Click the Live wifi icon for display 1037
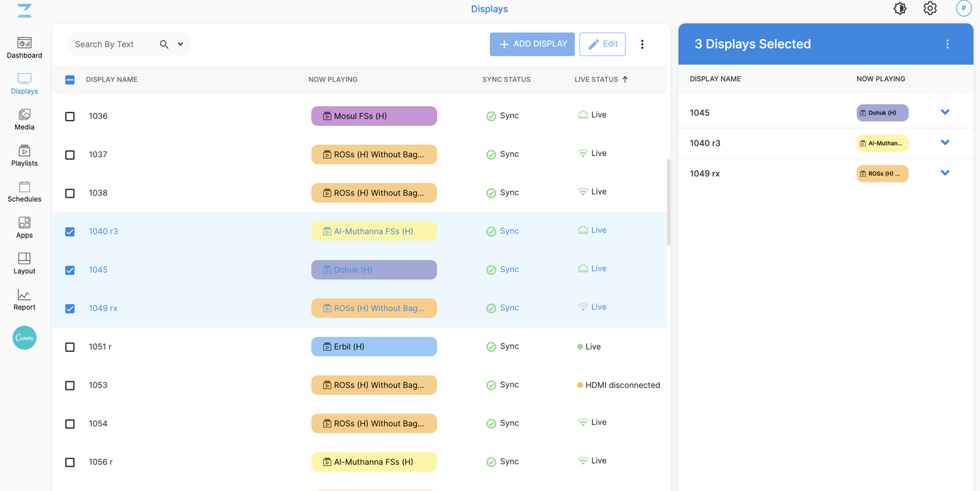 coord(583,153)
